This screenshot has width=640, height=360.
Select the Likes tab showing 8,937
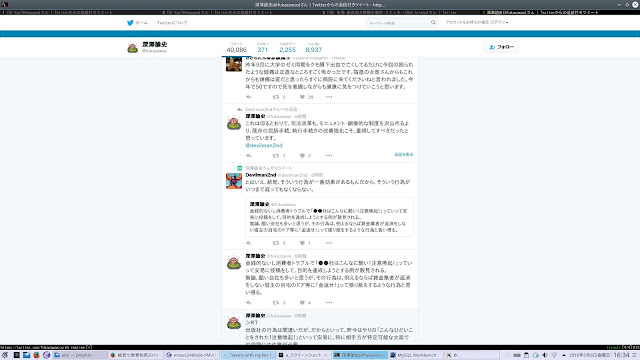coord(313,47)
